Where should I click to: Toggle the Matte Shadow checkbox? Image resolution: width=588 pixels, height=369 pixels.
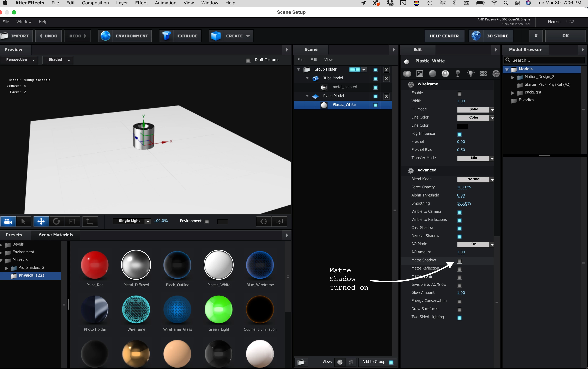[x=459, y=261]
